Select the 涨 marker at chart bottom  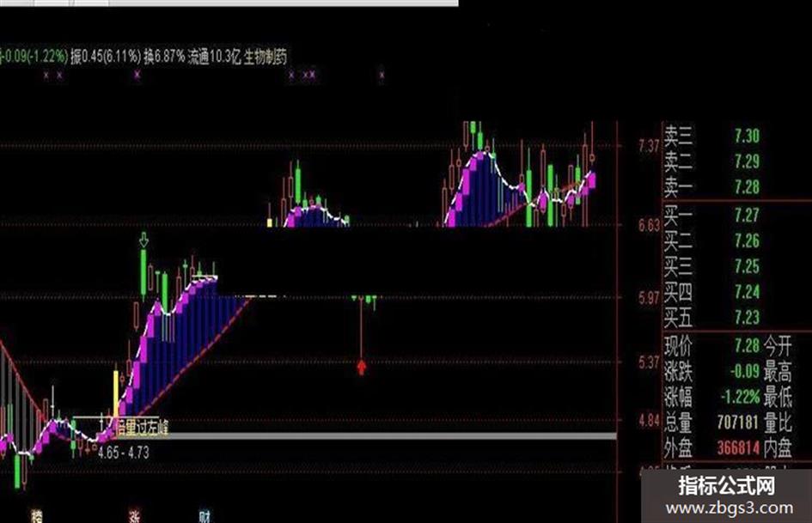135,516
